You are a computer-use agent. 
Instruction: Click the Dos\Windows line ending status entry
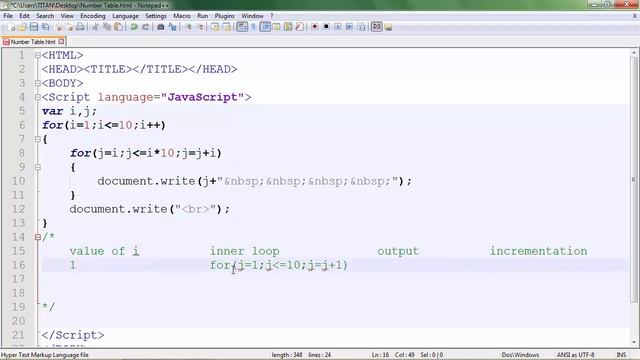coord(520,355)
